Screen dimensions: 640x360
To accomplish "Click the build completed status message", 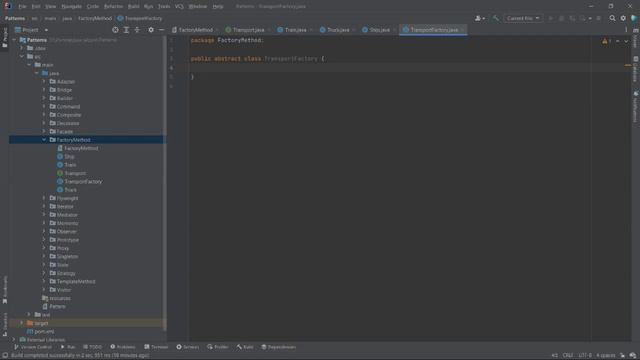I will point(80,355).
